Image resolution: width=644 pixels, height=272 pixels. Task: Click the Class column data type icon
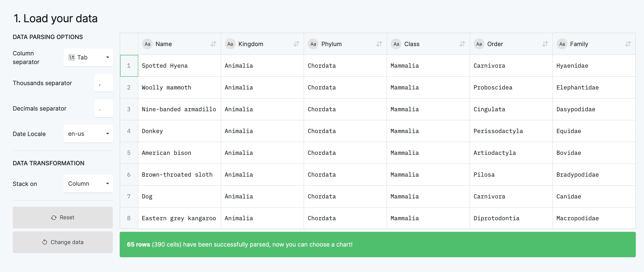(396, 44)
